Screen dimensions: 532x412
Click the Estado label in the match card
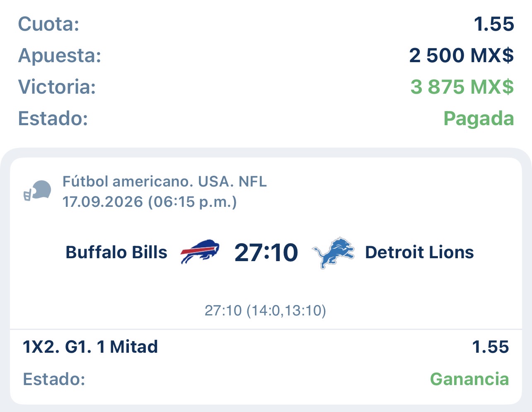[x=54, y=379]
